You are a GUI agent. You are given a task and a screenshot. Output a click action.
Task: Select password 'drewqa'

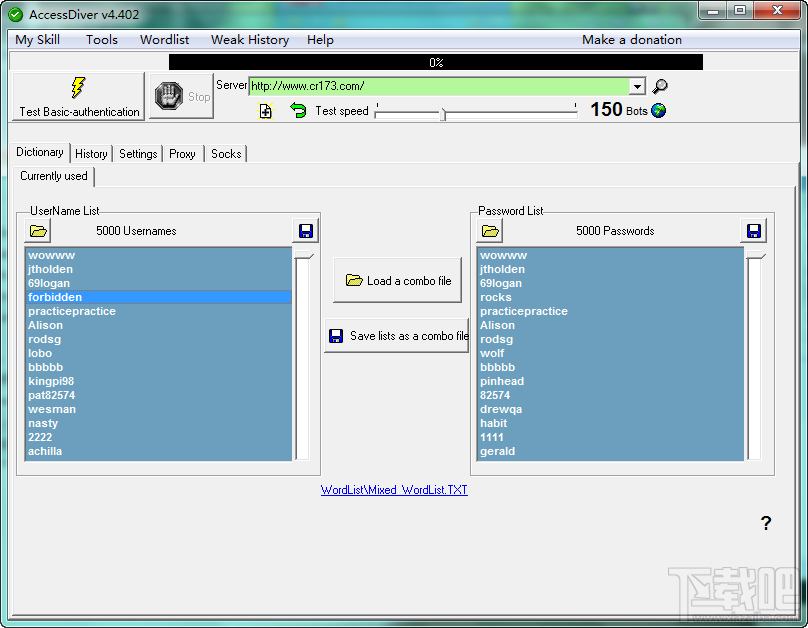[x=611, y=409]
